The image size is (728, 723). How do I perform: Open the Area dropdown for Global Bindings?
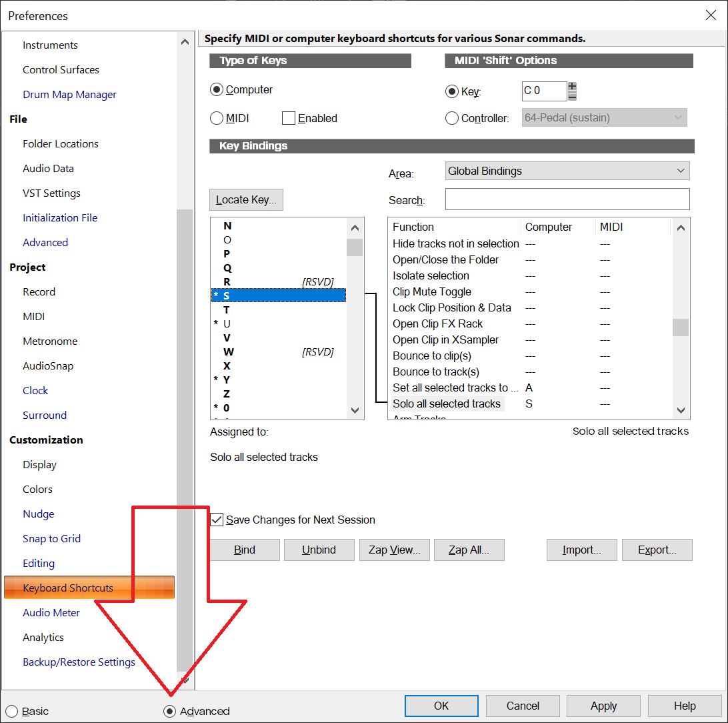(x=567, y=171)
